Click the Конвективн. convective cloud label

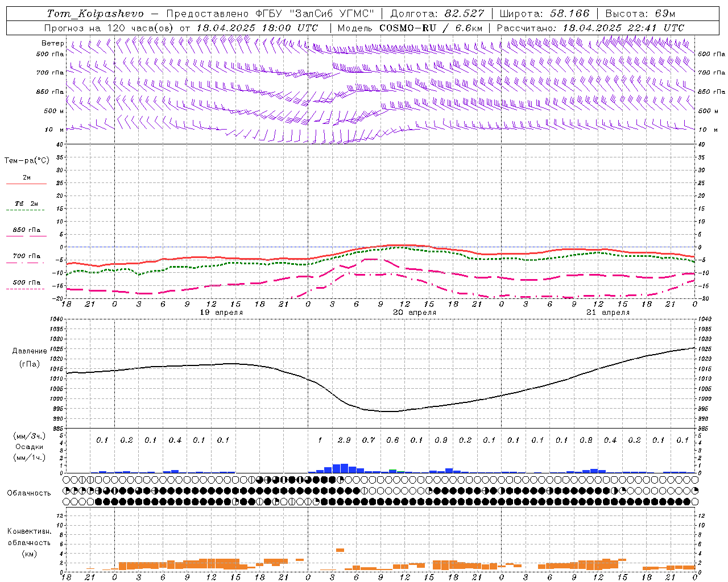tap(29, 531)
